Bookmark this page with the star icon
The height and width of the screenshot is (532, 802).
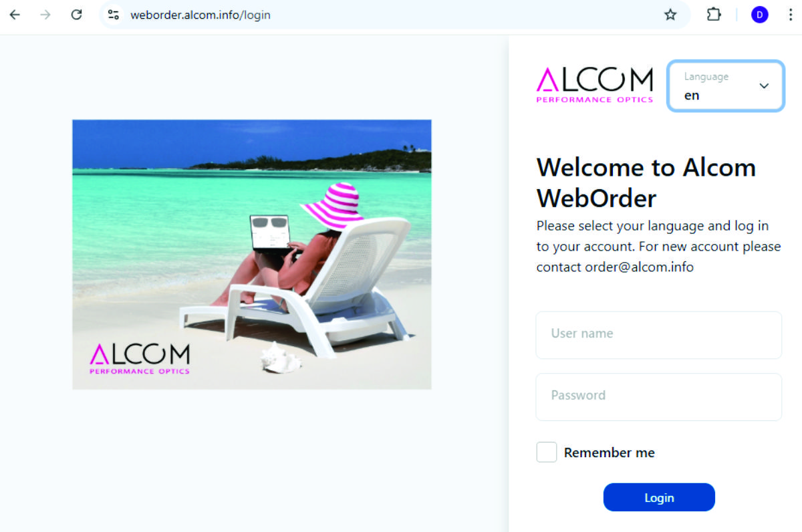(670, 15)
